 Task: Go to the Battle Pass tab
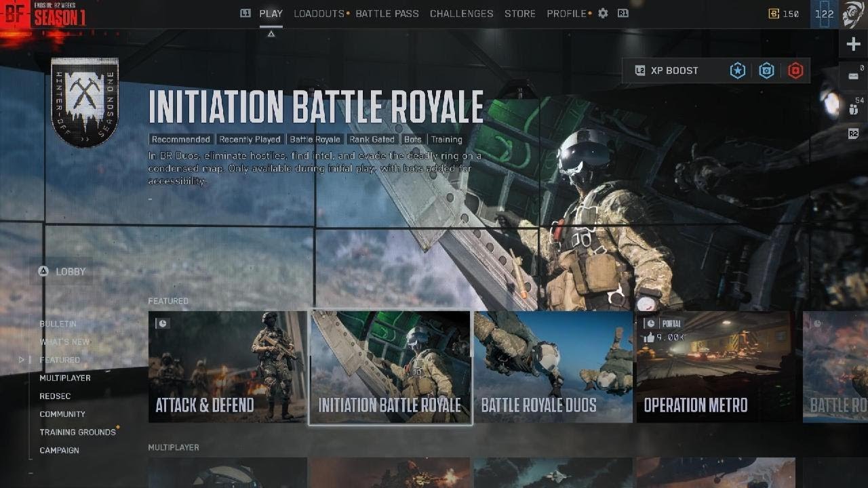(x=387, y=14)
